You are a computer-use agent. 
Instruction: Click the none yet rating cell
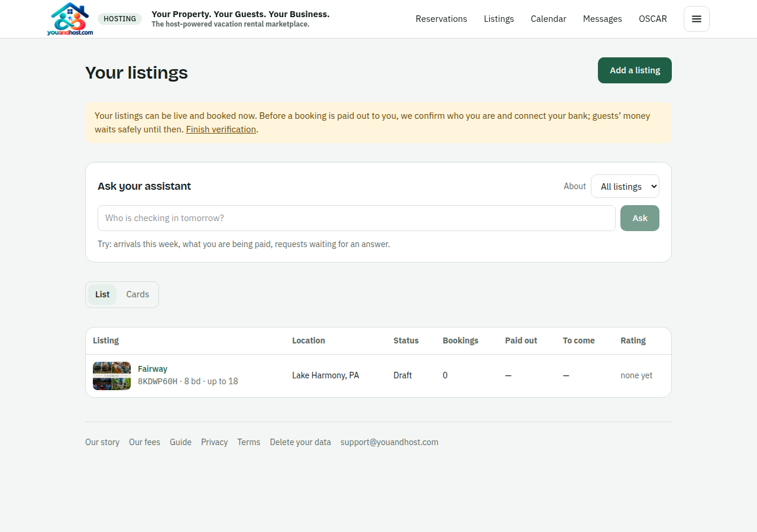pos(636,375)
